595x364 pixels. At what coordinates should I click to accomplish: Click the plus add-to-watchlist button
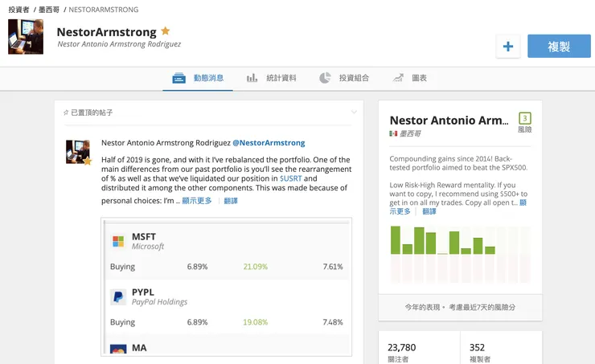pyautogui.click(x=508, y=47)
